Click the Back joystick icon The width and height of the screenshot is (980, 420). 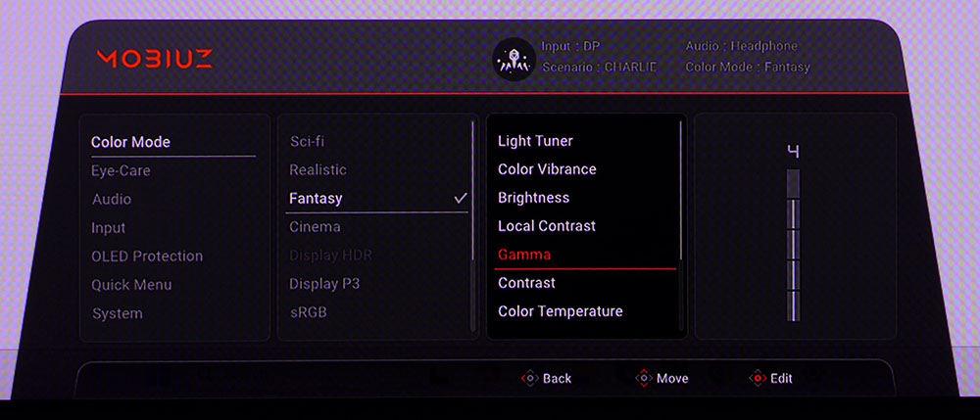[529, 378]
